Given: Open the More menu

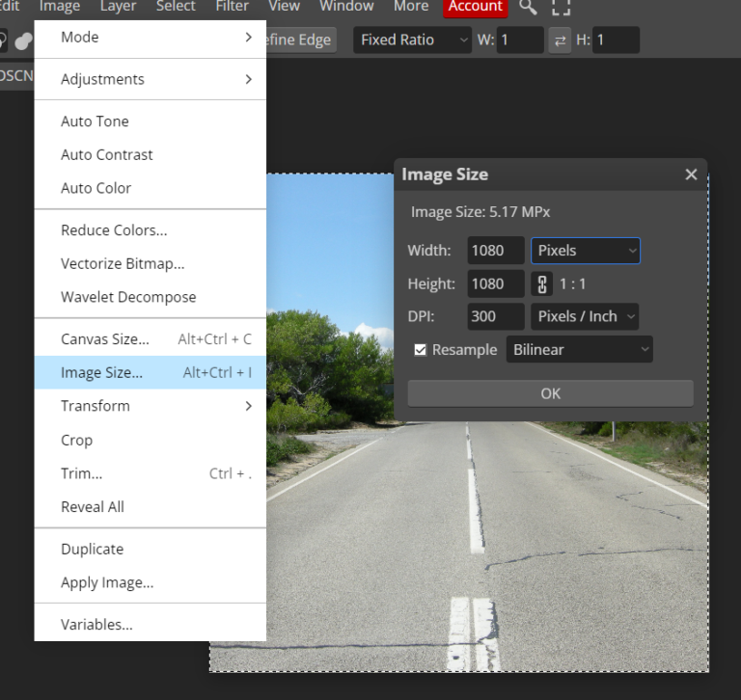Looking at the screenshot, I should click(411, 7).
